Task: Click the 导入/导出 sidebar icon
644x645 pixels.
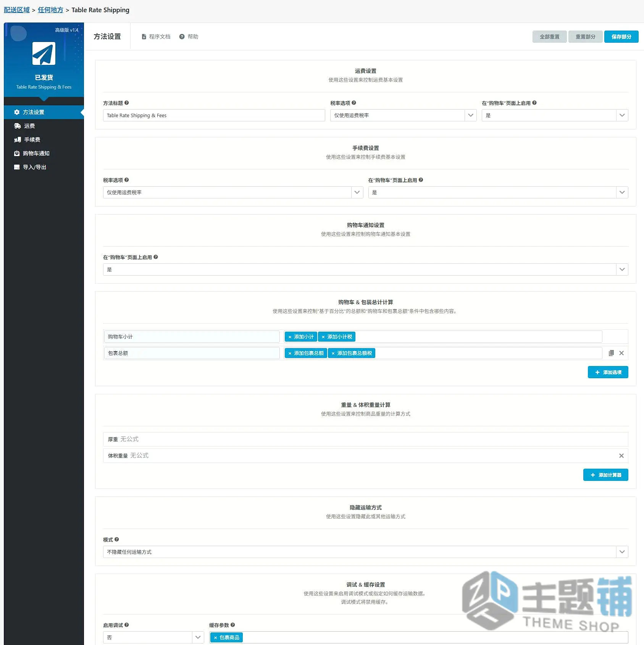Action: tap(17, 167)
